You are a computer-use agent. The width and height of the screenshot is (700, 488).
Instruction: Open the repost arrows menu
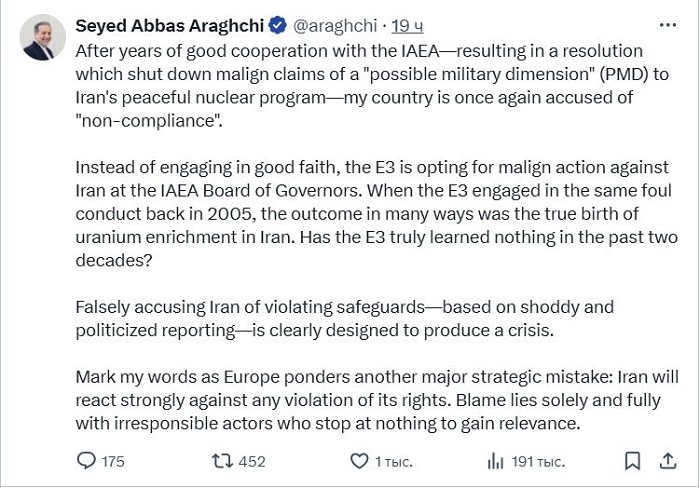coord(222,461)
